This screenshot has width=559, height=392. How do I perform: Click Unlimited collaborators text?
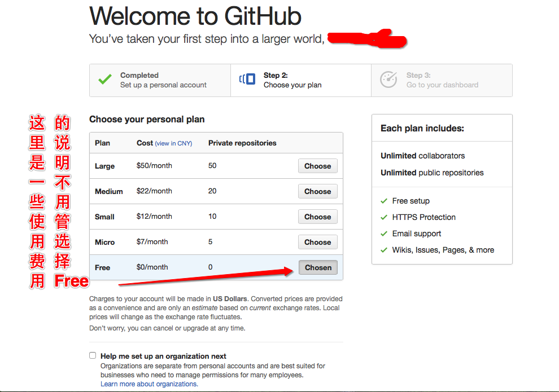pos(423,156)
